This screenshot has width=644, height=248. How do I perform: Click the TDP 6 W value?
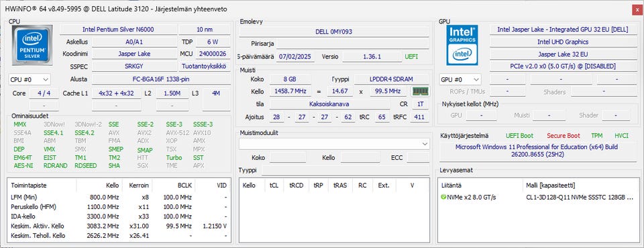(213, 42)
